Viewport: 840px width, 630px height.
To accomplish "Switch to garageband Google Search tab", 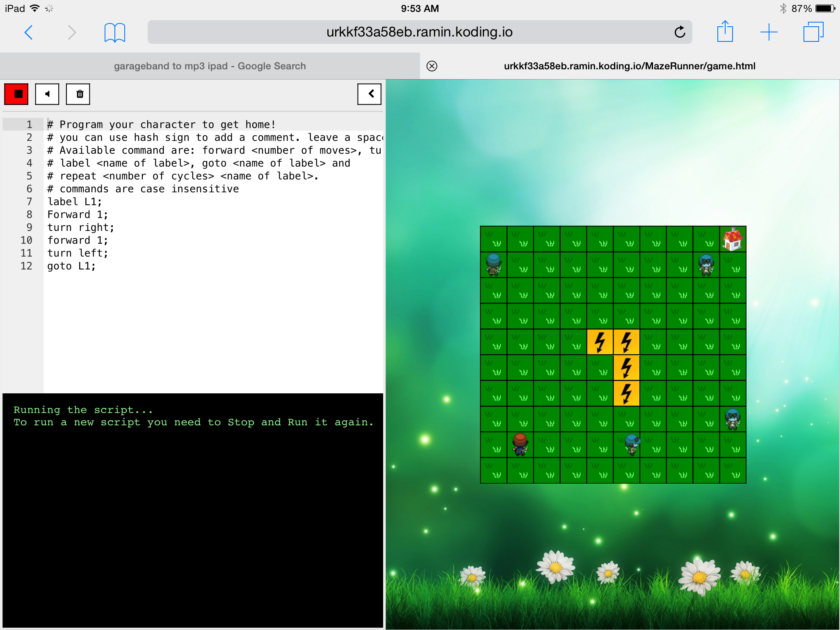I will 210,66.
